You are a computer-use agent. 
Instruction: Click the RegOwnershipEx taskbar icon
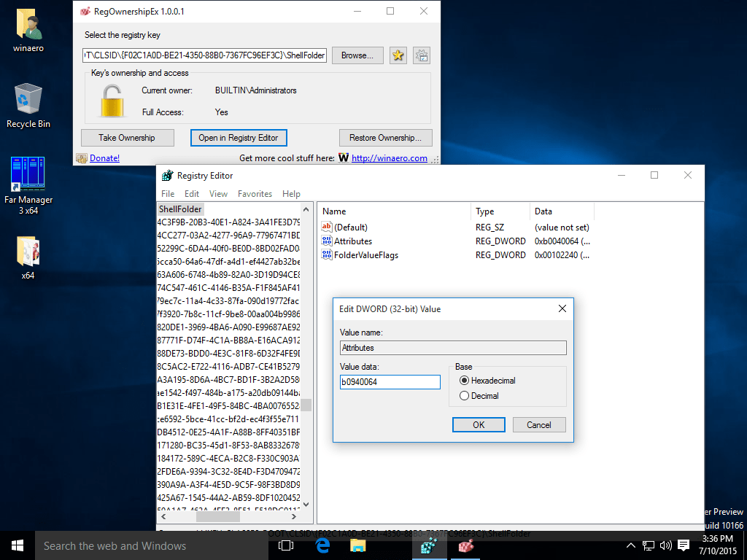[x=465, y=545]
